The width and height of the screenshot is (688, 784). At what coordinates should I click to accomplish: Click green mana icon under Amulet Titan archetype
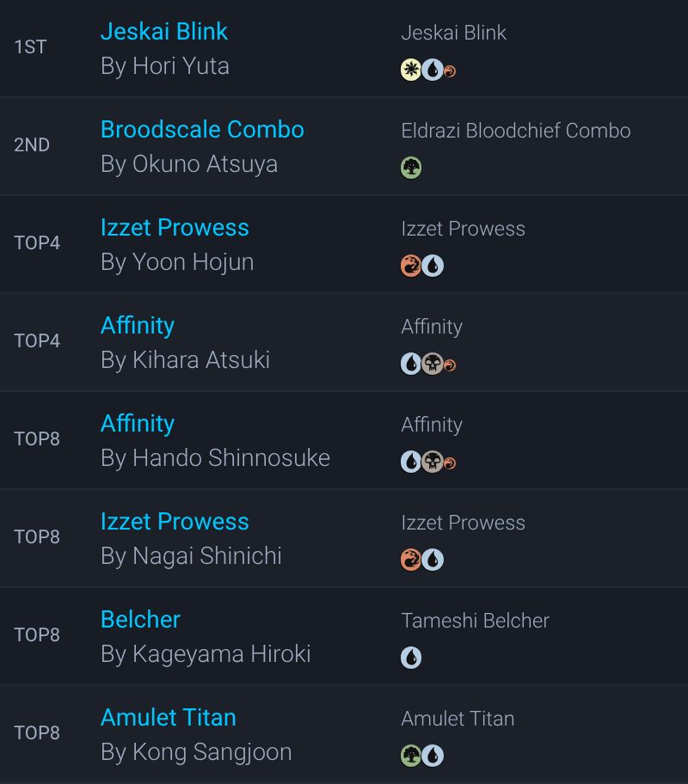coord(411,756)
